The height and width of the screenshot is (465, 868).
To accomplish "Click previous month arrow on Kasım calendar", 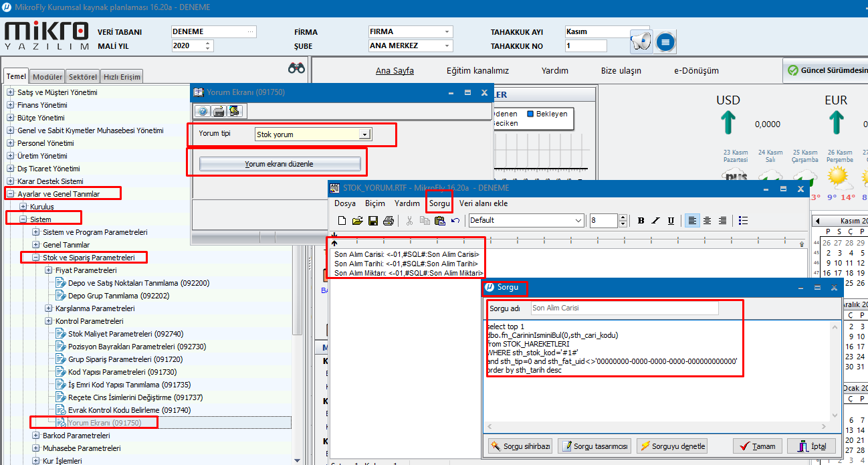I will [x=818, y=221].
